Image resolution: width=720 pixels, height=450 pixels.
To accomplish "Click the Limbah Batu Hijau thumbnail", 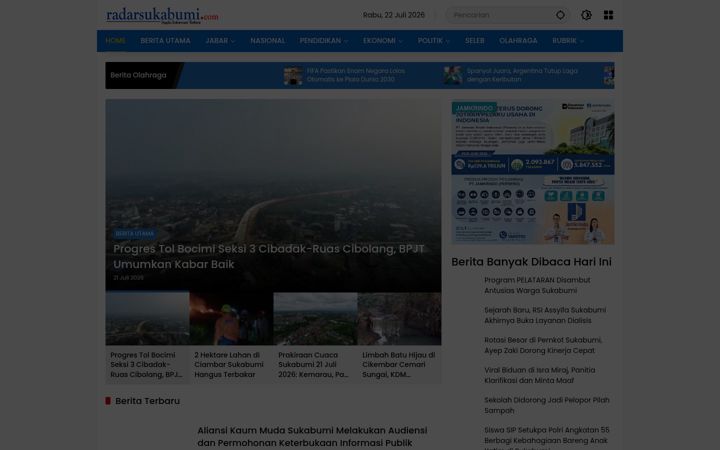I will click(399, 319).
